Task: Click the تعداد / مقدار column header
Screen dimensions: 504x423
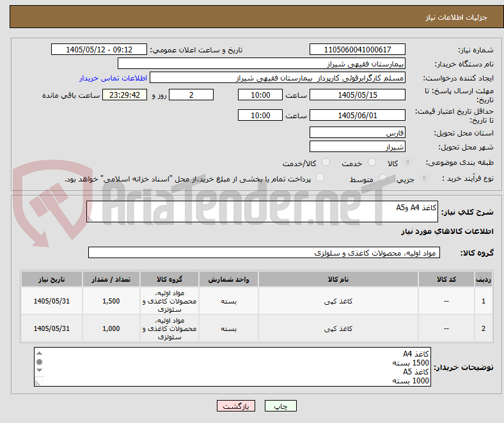Action: tap(111, 279)
